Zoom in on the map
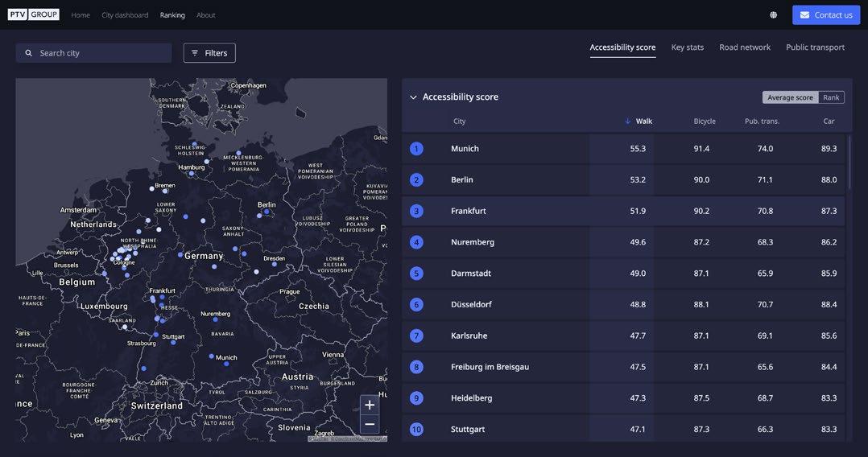Viewport: 868px width, 457px height. click(370, 405)
